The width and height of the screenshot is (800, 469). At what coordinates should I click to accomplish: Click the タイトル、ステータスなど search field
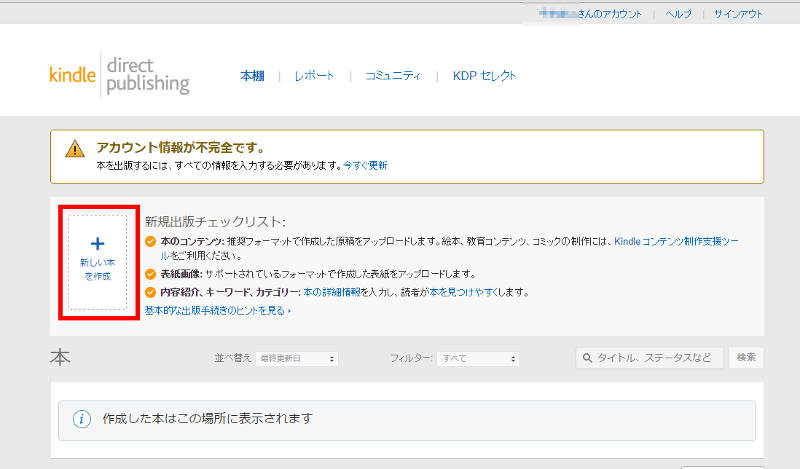(x=649, y=358)
